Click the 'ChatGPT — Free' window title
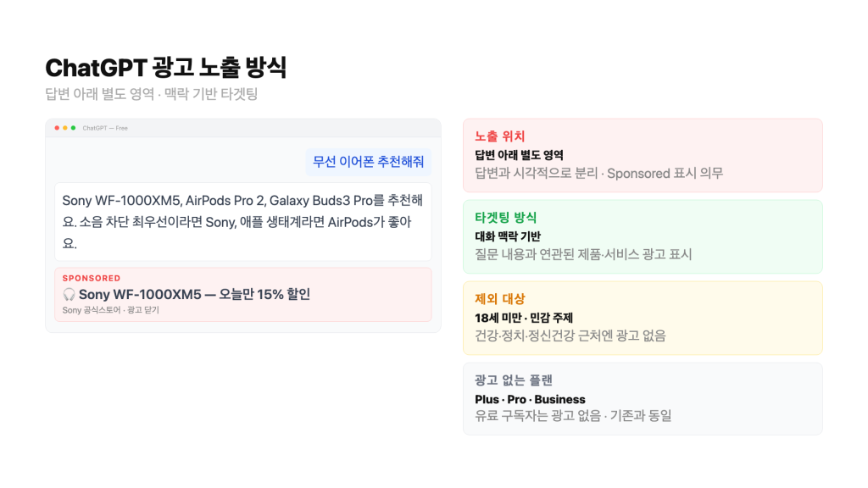This screenshot has width=868, height=488. pyautogui.click(x=105, y=128)
